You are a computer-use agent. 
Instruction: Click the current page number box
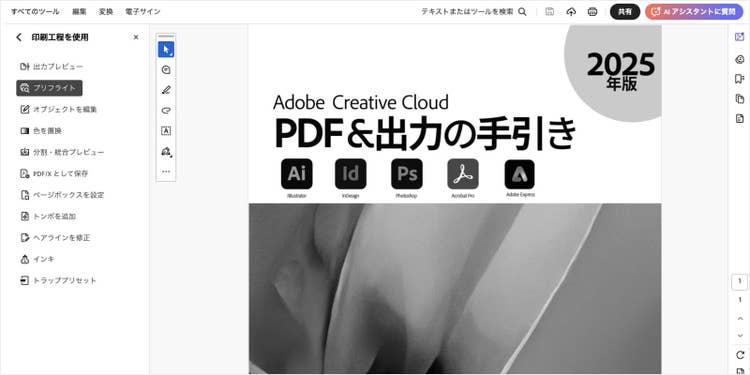[739, 281]
